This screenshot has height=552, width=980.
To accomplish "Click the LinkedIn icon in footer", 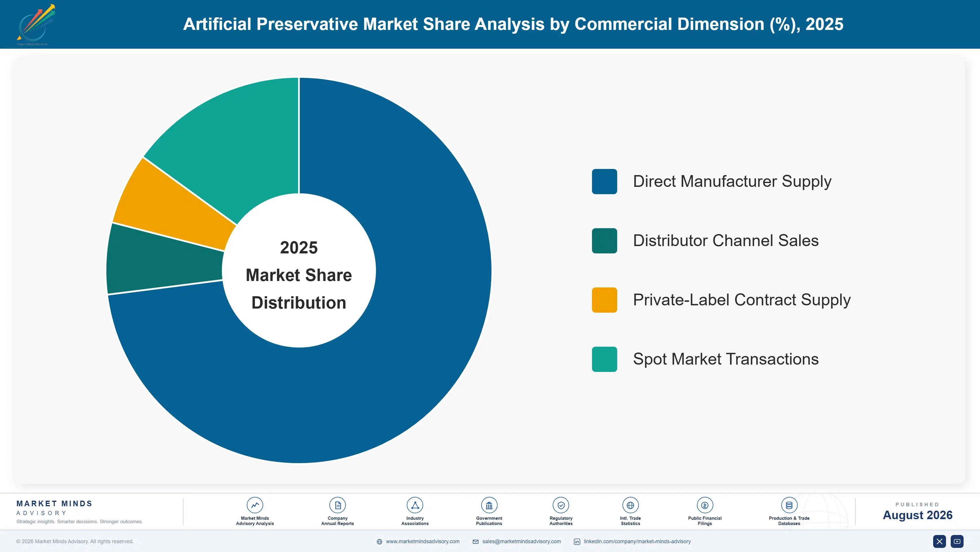I will [577, 541].
